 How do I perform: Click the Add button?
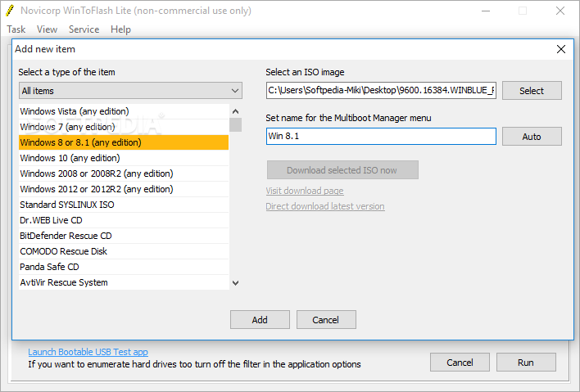(260, 320)
